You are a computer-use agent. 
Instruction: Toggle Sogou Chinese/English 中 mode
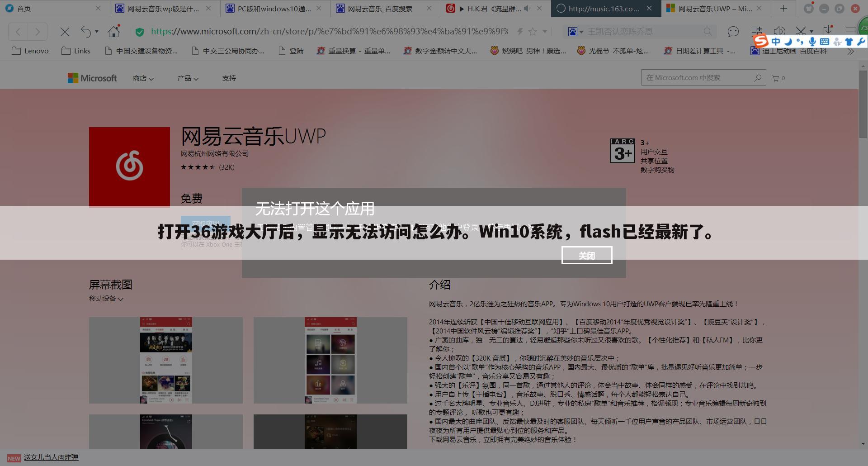(x=776, y=42)
